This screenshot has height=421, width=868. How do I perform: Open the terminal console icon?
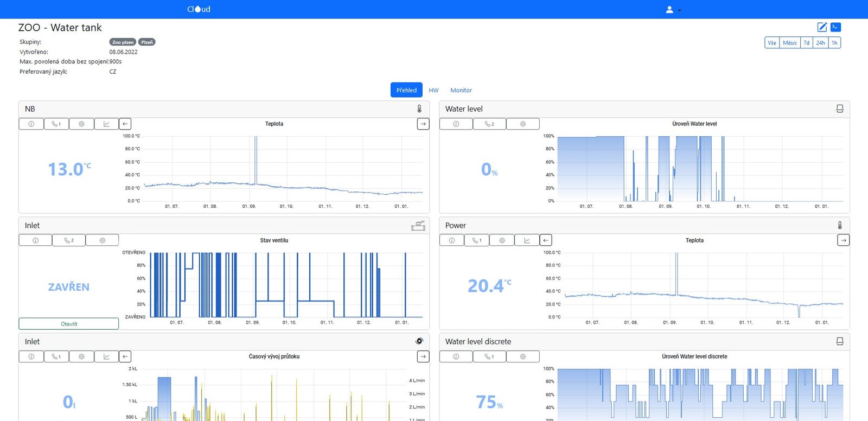835,27
